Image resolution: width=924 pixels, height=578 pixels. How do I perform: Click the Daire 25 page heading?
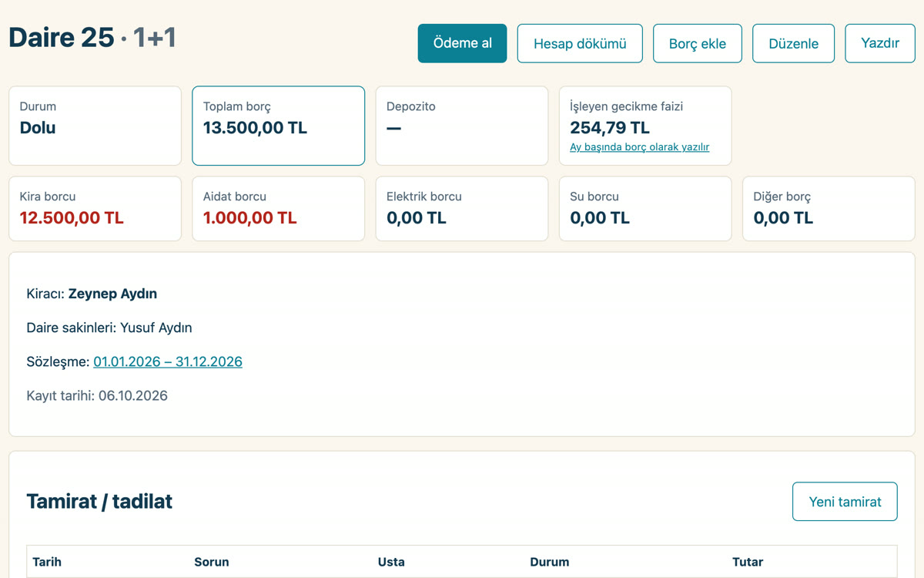(92, 37)
